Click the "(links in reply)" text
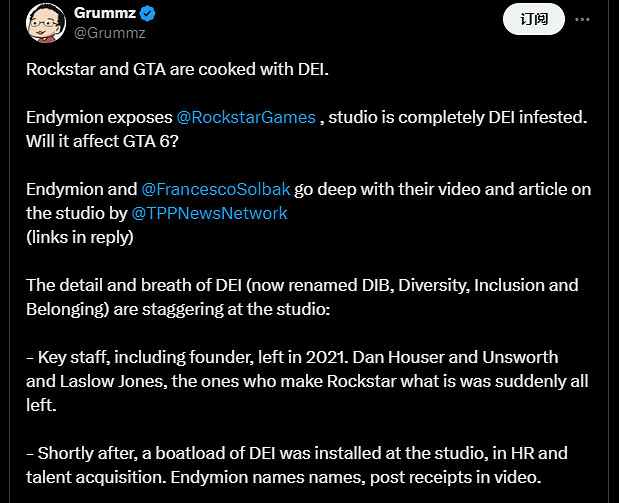 pos(80,237)
